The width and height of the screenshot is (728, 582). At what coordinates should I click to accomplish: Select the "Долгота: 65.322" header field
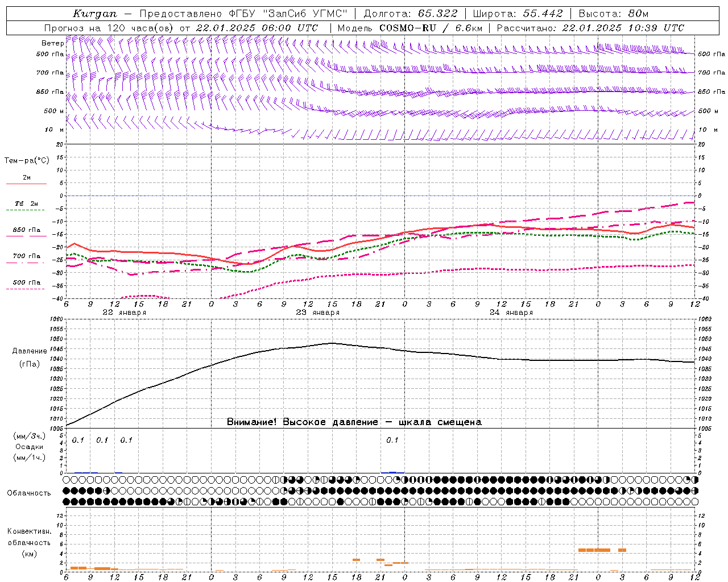[x=411, y=14]
